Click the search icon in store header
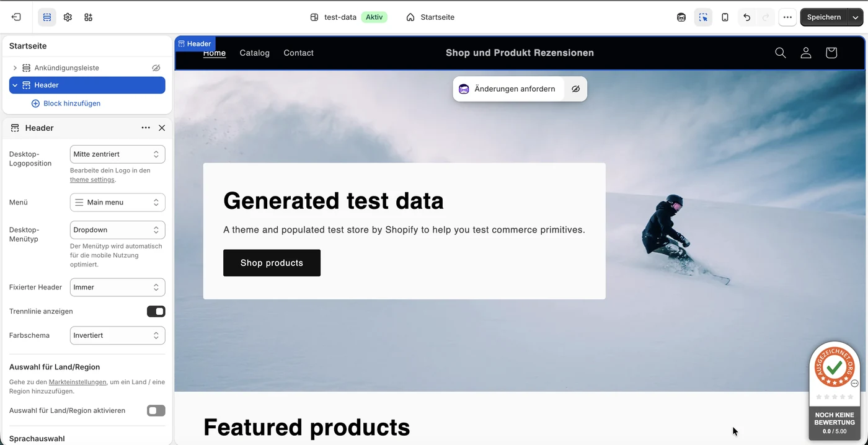 (x=781, y=53)
